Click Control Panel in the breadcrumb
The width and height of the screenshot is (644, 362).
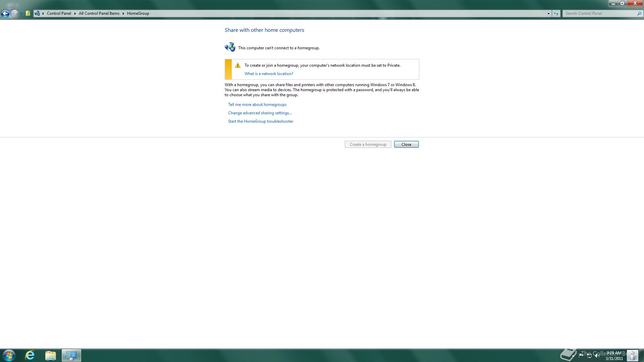pos(59,13)
